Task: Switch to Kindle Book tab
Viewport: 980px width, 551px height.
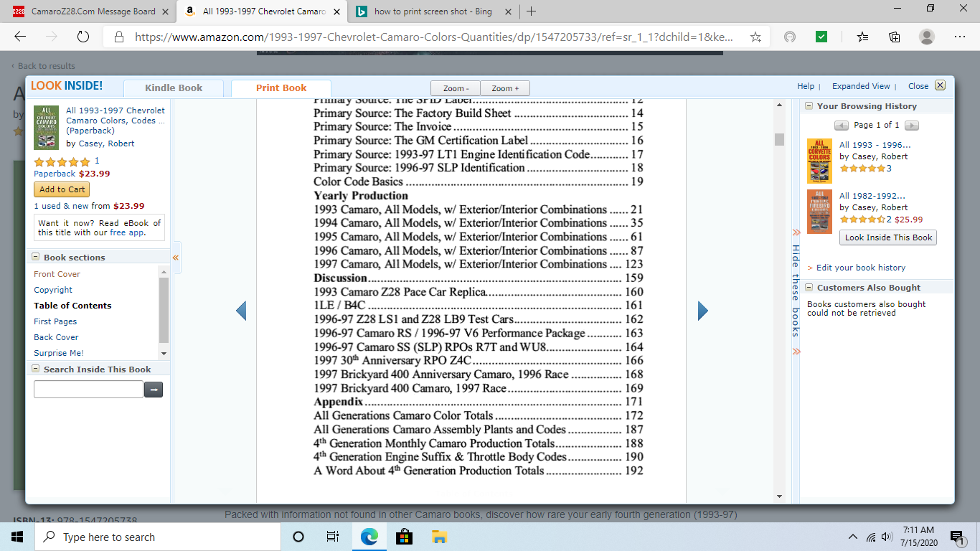Action: click(x=174, y=88)
